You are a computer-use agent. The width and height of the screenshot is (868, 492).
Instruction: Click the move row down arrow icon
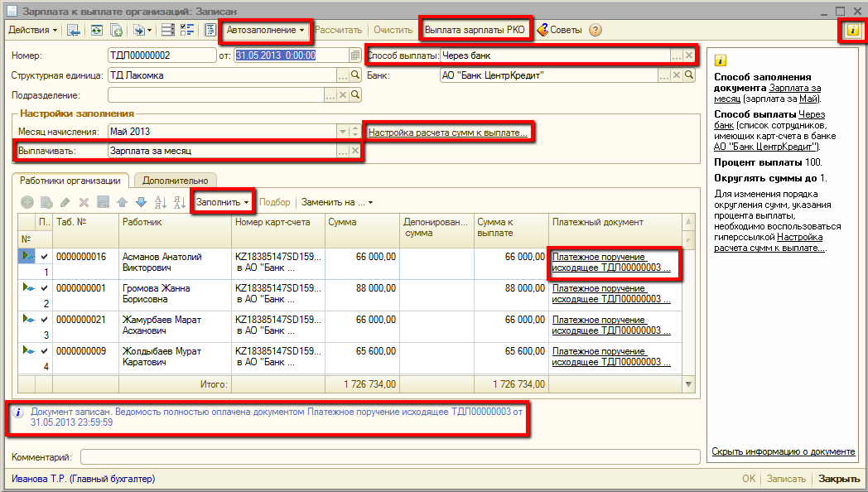click(x=141, y=202)
